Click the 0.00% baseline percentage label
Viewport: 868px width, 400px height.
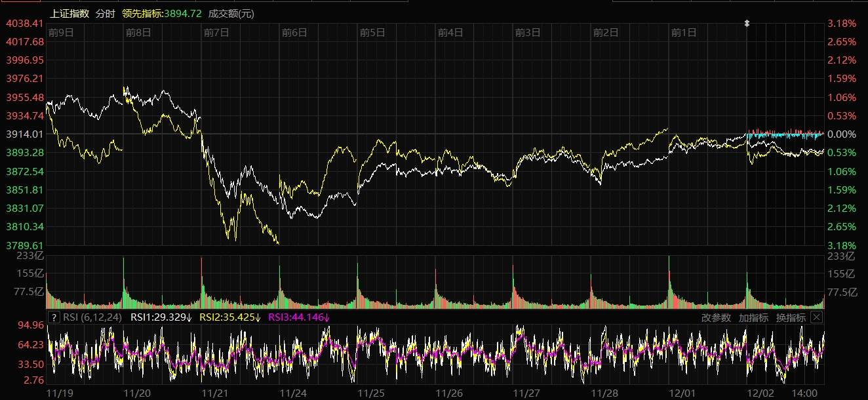(x=842, y=134)
